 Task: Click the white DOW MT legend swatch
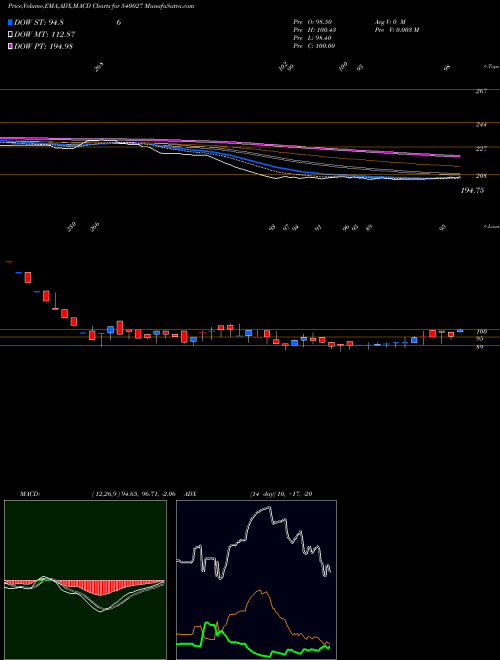[11, 35]
